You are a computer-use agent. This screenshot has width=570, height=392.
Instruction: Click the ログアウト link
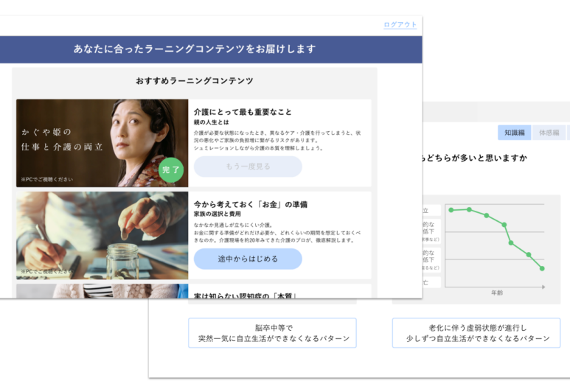(x=400, y=25)
